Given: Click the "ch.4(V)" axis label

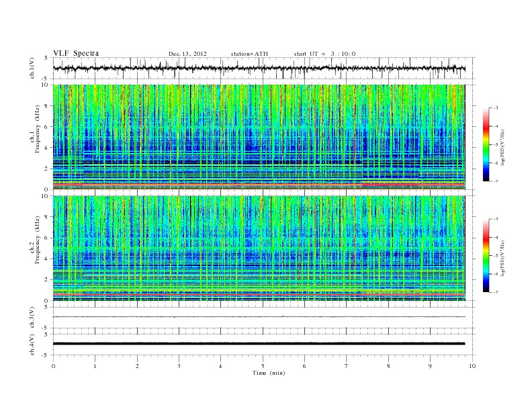Looking at the screenshot, I should click(32, 345).
